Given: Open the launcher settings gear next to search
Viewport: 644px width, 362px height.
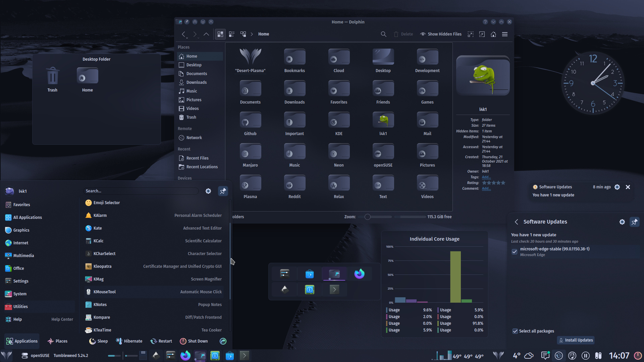Looking at the screenshot, I should click(x=208, y=191).
